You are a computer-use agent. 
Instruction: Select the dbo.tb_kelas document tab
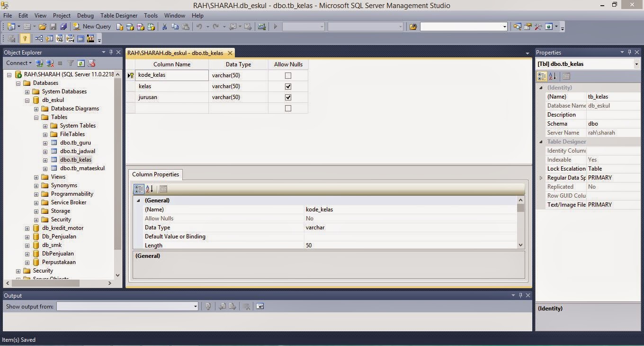coord(175,53)
